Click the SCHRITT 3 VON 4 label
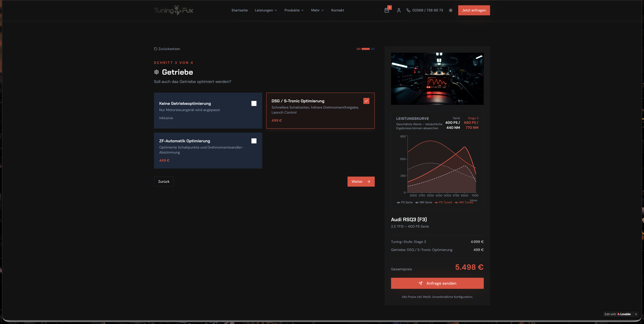This screenshot has width=644, height=324. click(173, 63)
